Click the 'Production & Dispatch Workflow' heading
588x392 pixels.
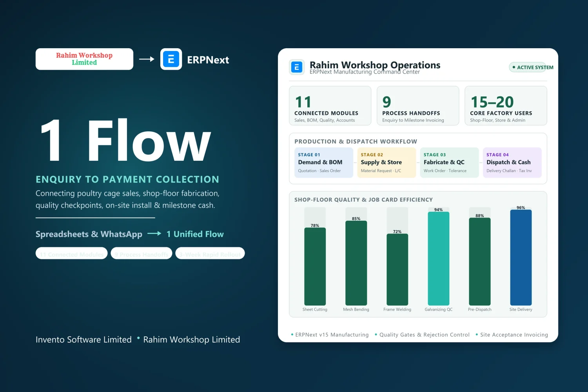(356, 142)
